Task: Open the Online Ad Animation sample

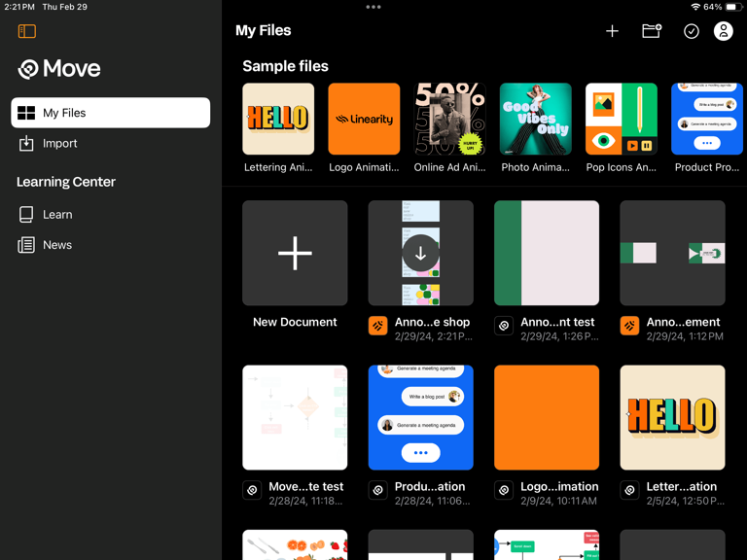Action: tap(449, 119)
